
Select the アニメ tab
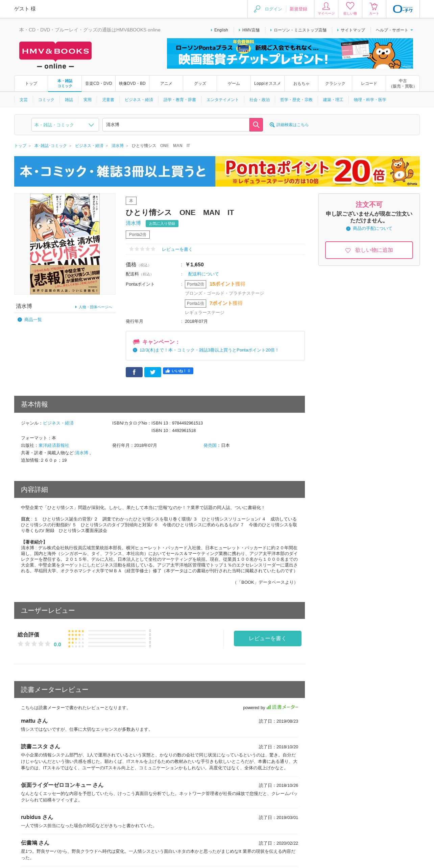tap(166, 83)
